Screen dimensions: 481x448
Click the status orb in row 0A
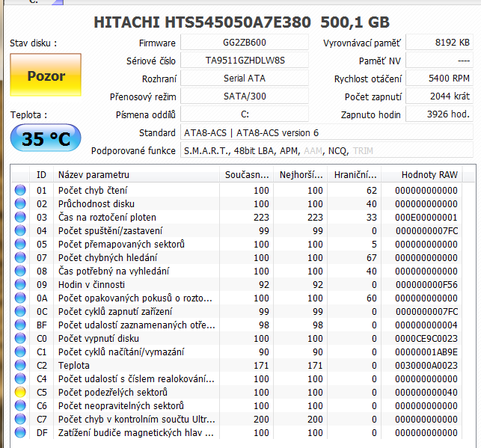[20, 298]
